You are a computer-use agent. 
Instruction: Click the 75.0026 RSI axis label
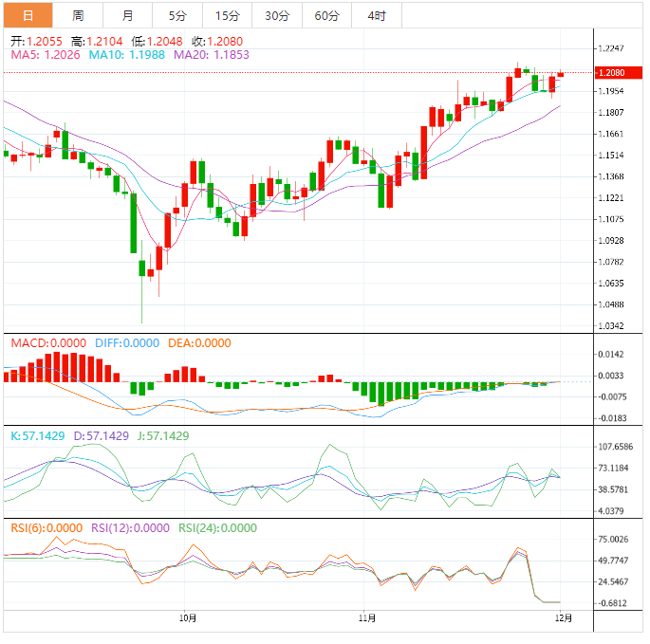tap(613, 539)
